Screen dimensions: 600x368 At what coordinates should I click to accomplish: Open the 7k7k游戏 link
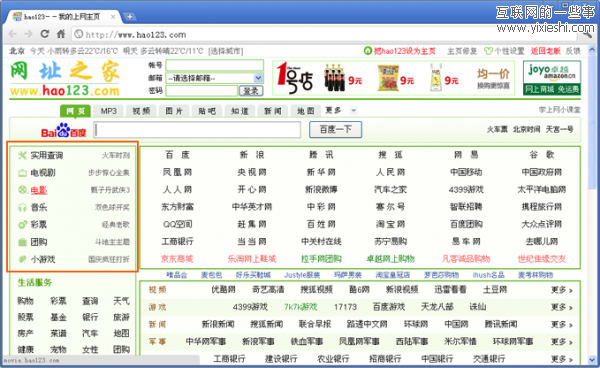[301, 307]
